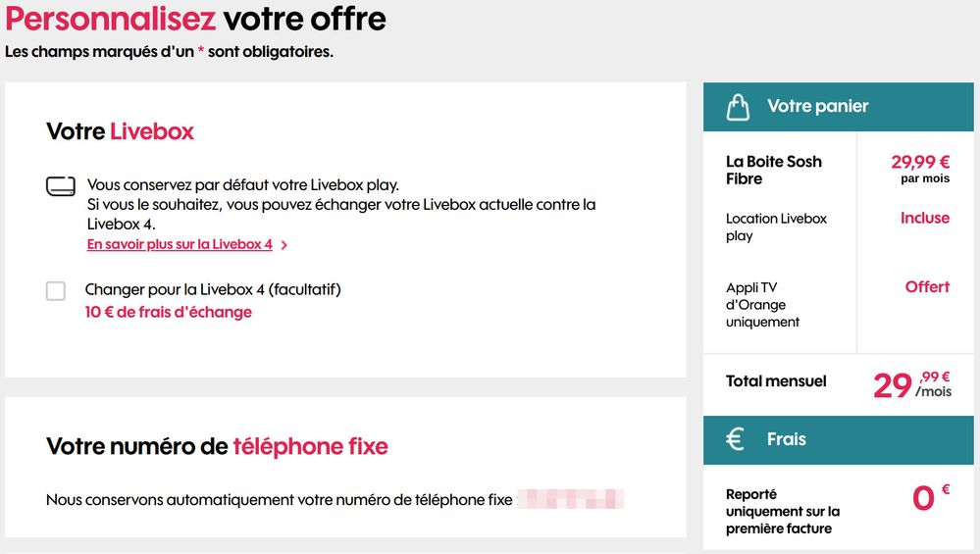Click the 29,99 € par mois price
Viewport: 980px width, 554px height.
coord(920,169)
